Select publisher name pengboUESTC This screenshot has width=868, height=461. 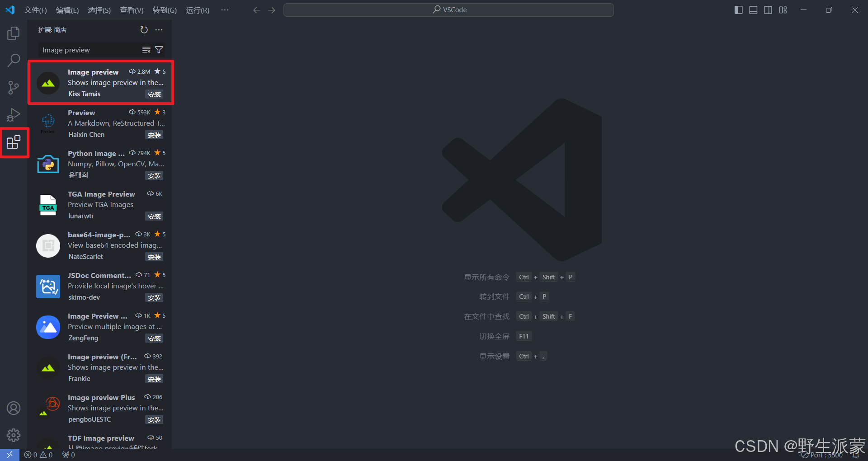(90, 419)
